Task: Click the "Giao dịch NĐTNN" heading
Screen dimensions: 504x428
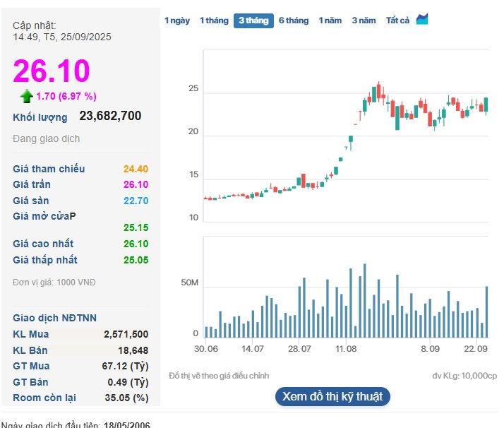Action: [55, 318]
